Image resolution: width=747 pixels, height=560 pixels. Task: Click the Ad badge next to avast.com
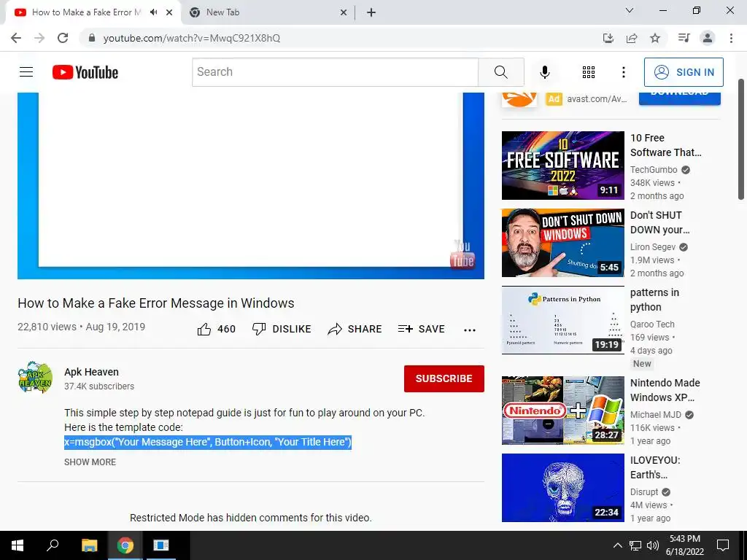[x=554, y=99]
